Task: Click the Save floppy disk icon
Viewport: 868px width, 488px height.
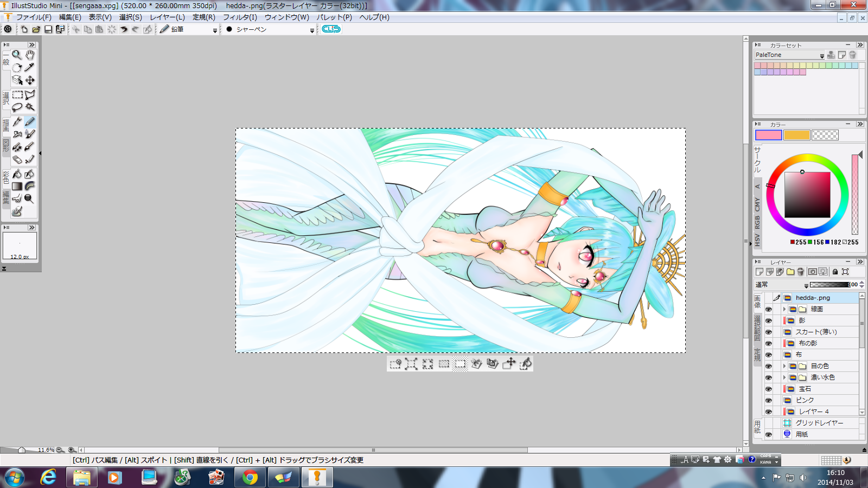Action: [x=48, y=29]
